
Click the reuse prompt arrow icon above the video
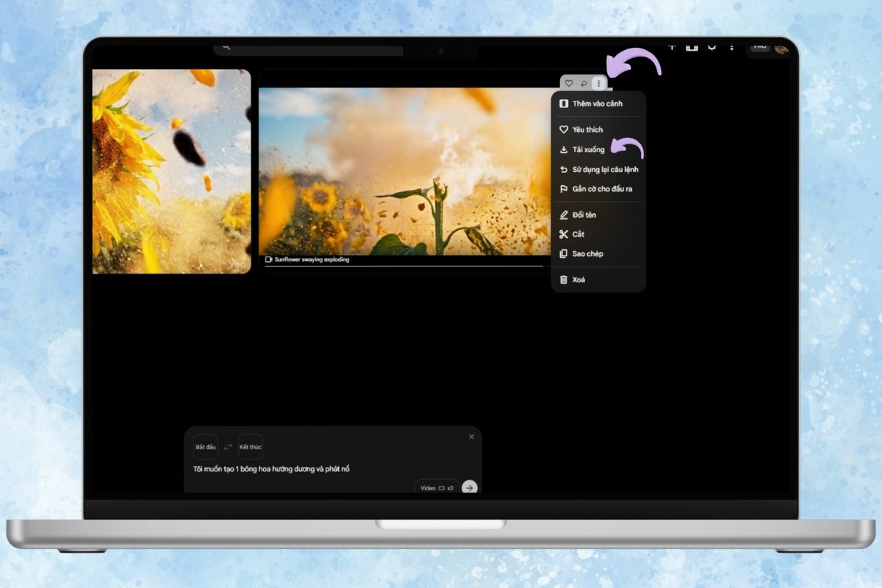[x=584, y=83]
